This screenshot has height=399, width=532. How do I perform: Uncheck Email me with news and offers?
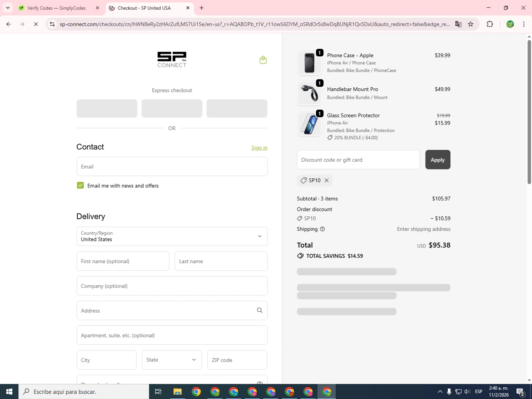[x=81, y=185]
